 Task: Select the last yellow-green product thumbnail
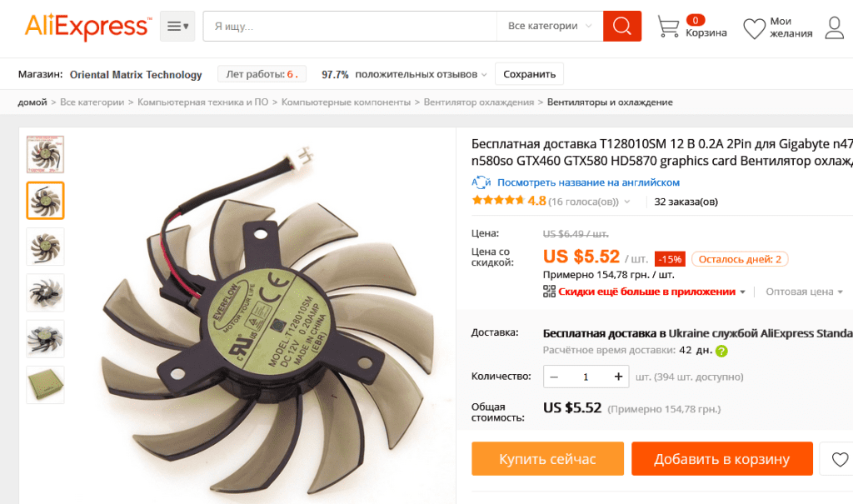[45, 385]
